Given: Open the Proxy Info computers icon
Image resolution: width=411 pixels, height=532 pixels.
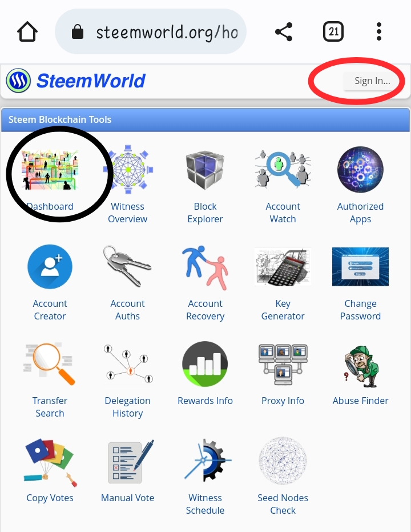Looking at the screenshot, I should click(283, 364).
